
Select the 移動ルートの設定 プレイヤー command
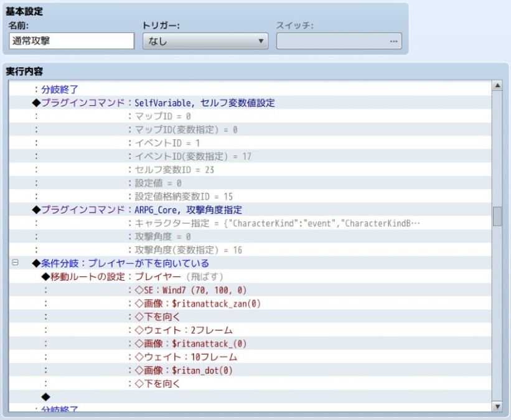click(132, 276)
